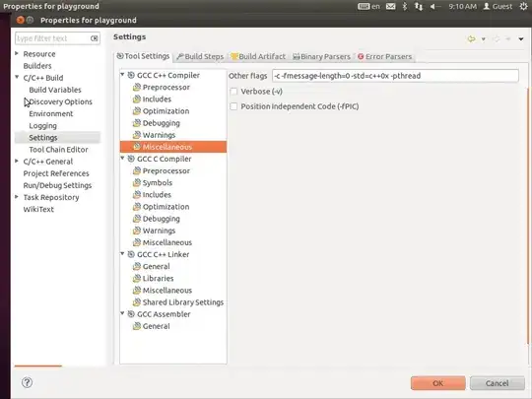Click the Symbols option icon
The image size is (532, 399).
point(137,182)
